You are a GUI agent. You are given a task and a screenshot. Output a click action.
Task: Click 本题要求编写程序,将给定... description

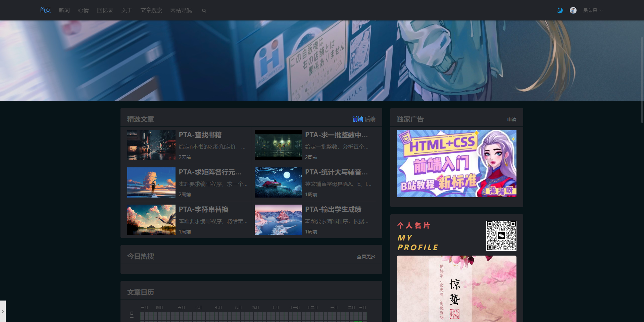tap(213, 221)
